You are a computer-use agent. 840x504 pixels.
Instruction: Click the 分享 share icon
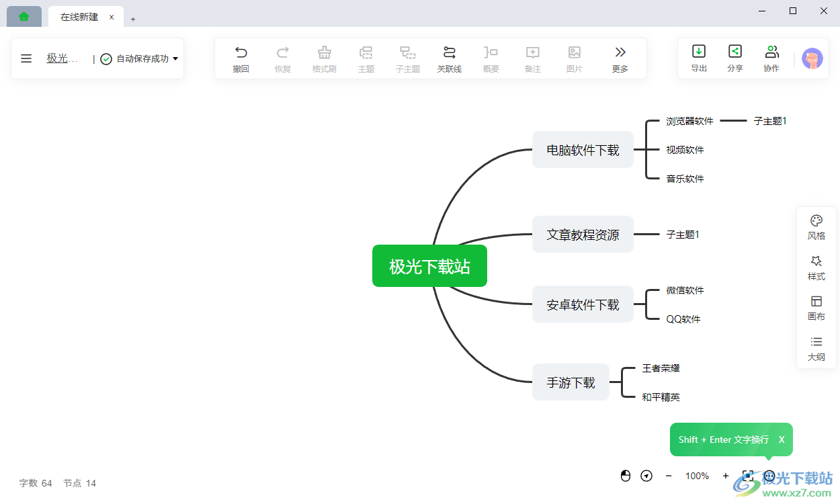(x=735, y=51)
